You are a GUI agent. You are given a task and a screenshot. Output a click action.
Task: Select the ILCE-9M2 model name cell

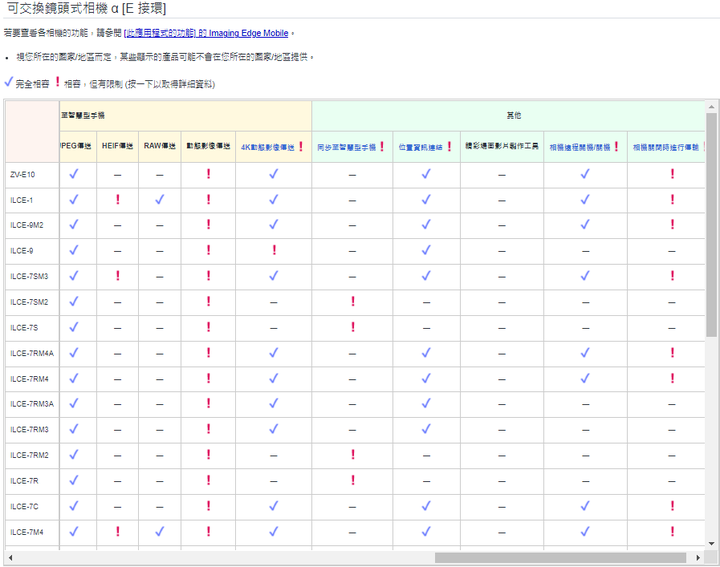(x=32, y=225)
